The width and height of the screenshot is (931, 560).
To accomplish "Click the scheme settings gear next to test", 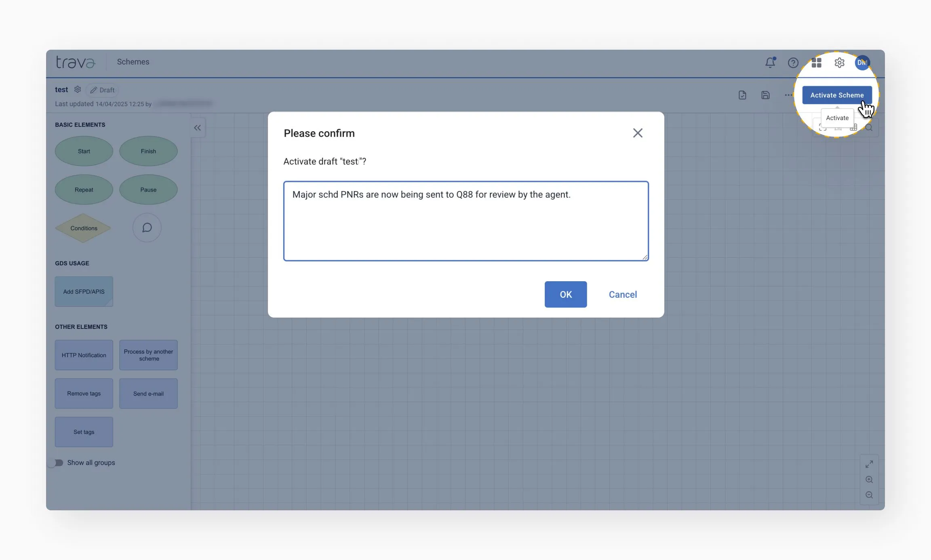I will pos(78,89).
